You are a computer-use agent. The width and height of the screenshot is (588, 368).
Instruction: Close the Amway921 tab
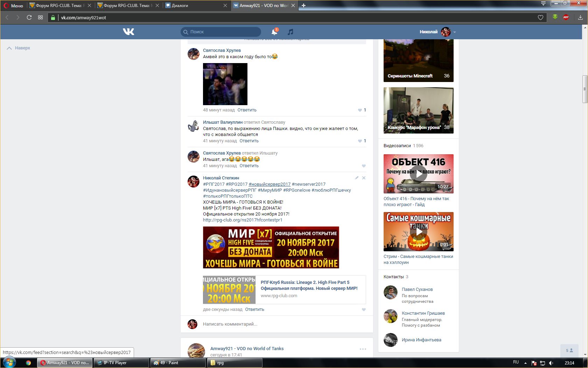(293, 5)
